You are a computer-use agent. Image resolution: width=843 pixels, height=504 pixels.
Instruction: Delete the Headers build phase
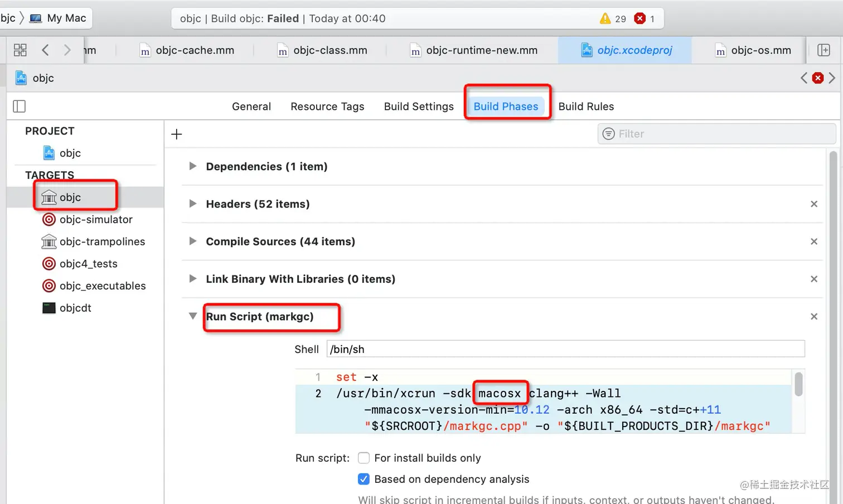pos(814,204)
